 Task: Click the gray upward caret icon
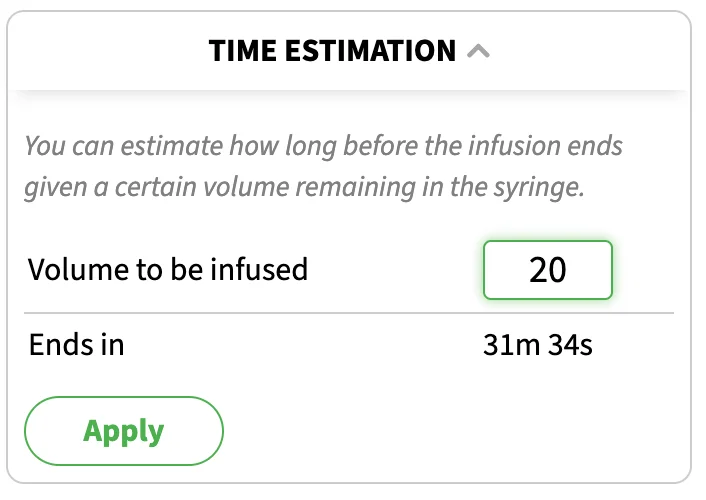[478, 51]
